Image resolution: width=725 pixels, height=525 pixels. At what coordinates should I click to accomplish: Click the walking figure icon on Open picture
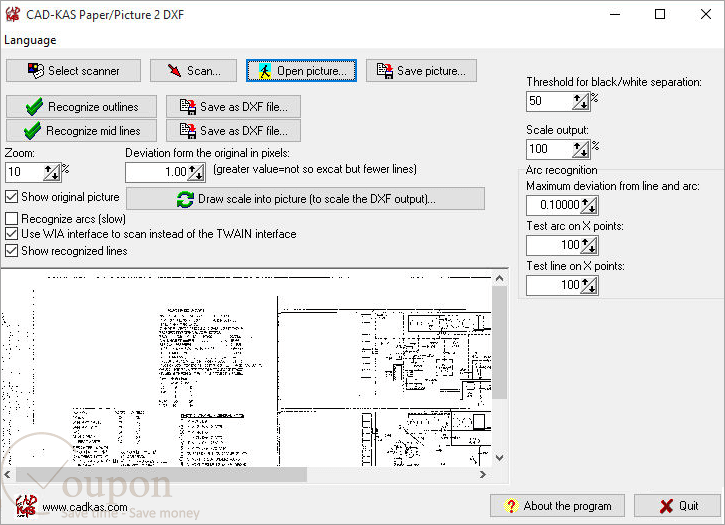pos(265,71)
